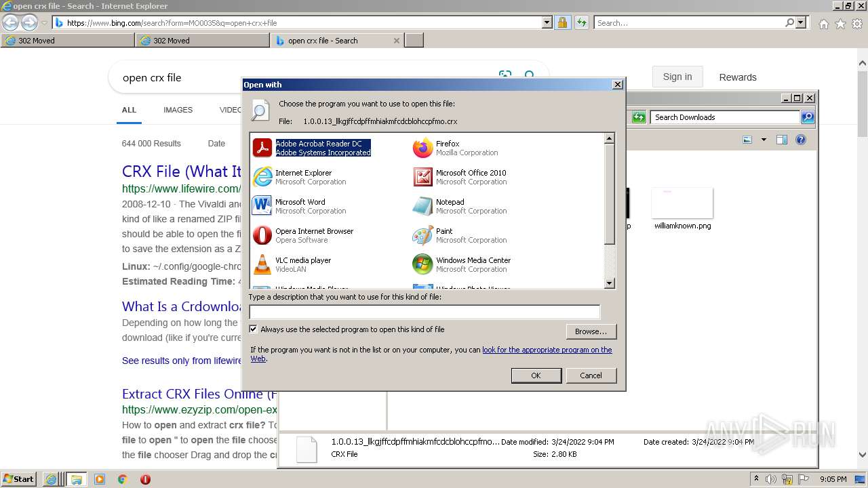
Task: Choose Windows Media Center icon
Action: (x=422, y=264)
